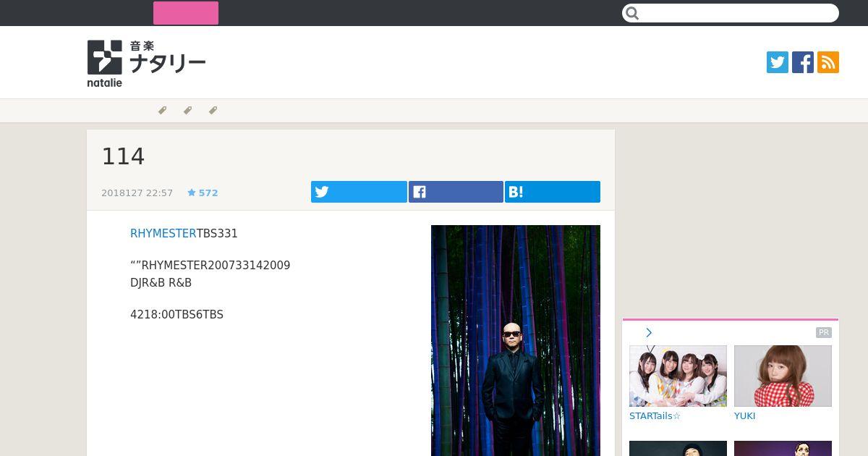Image resolution: width=868 pixels, height=456 pixels.
Task: Open the YUKI photo thumbnail
Action: (x=783, y=376)
